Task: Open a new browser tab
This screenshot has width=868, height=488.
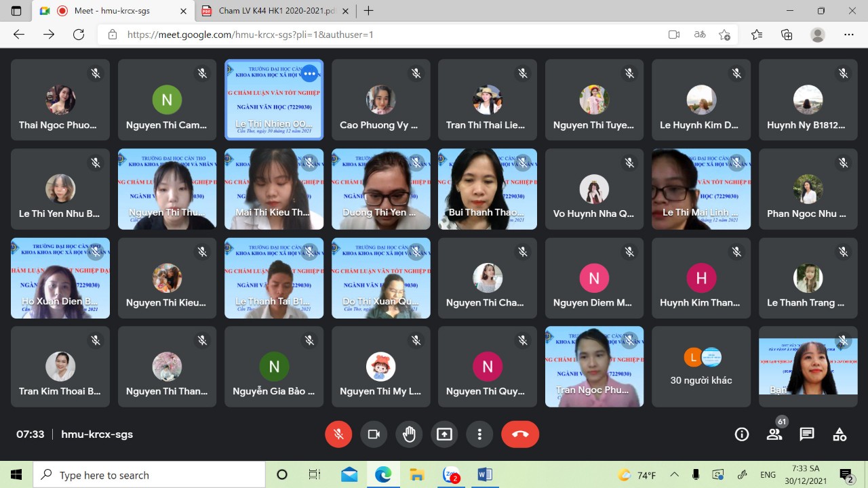Action: [369, 11]
